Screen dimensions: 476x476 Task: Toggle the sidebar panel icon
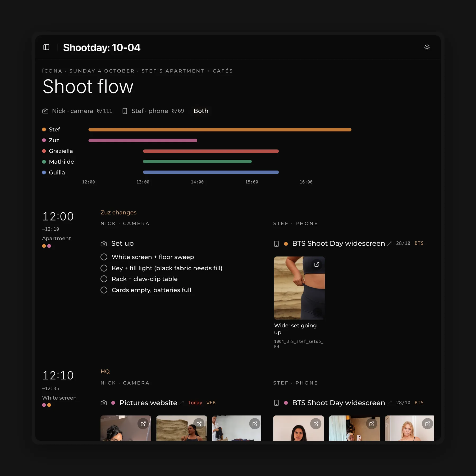[x=46, y=47]
